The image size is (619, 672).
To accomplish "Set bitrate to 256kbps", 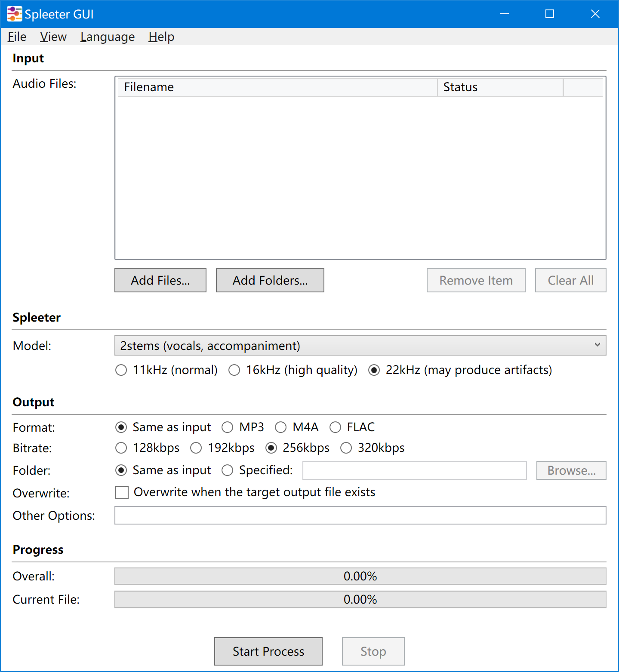I will pyautogui.click(x=298, y=448).
